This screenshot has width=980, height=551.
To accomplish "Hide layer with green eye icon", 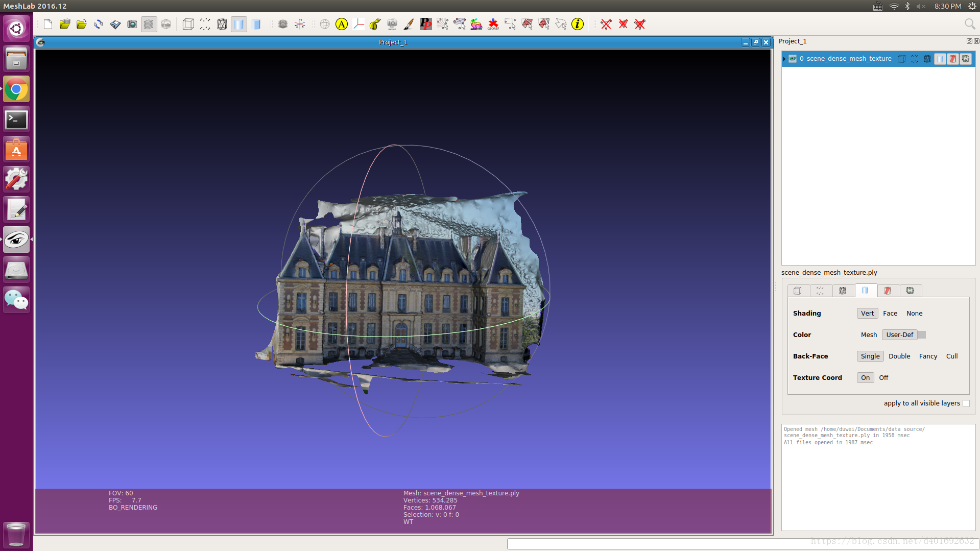I will (x=793, y=59).
